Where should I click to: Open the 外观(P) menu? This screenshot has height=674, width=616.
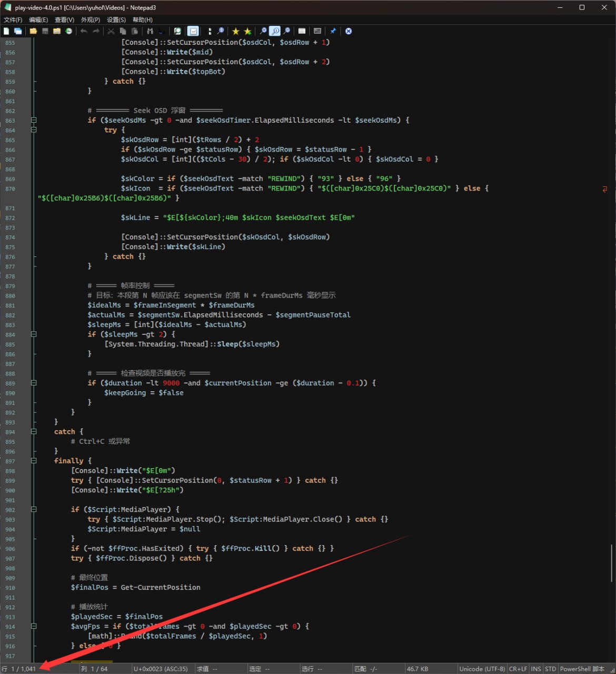point(91,19)
